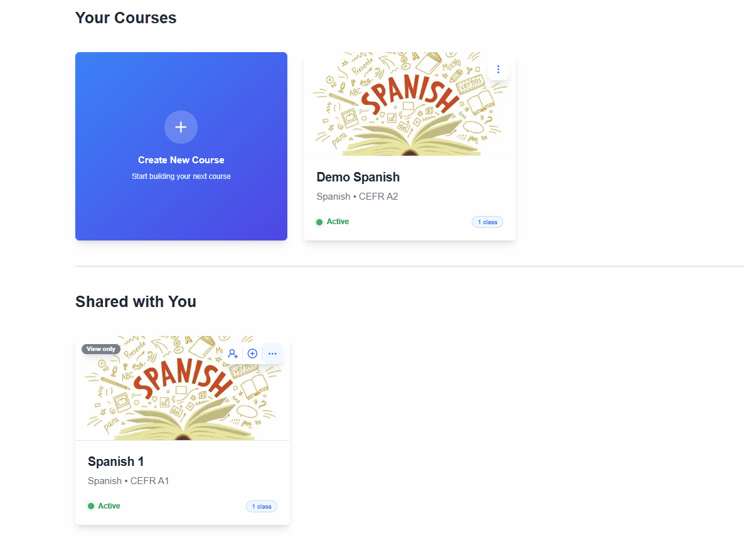Open the vertical three-dot menu on Demo Spanish
This screenshot has height=545, width=756.
click(x=498, y=69)
